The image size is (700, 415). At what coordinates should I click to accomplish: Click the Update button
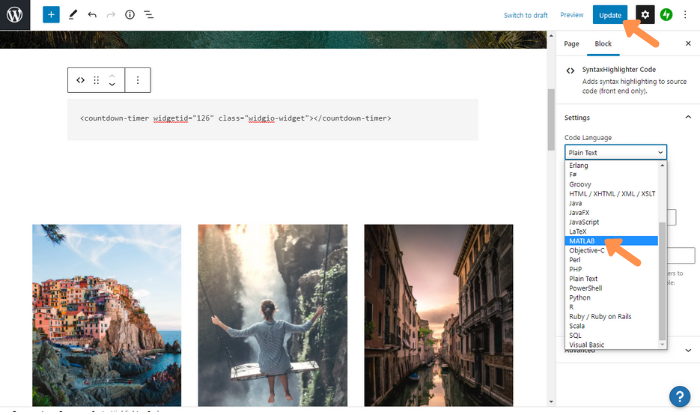pyautogui.click(x=610, y=15)
